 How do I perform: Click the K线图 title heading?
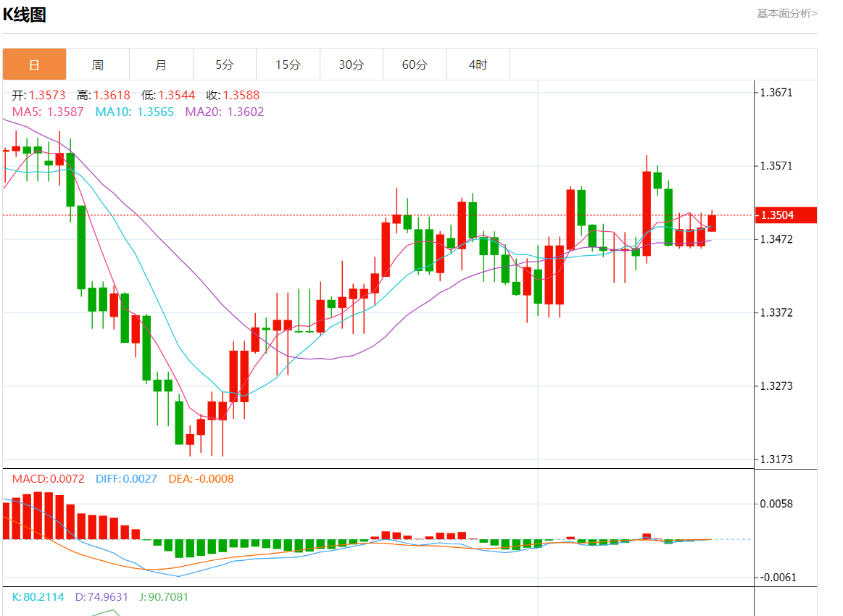click(25, 14)
